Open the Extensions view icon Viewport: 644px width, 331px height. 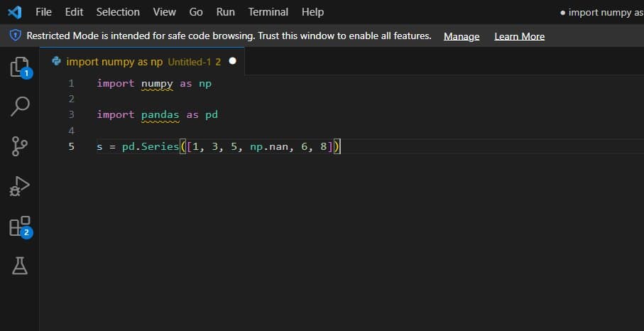coord(19,226)
